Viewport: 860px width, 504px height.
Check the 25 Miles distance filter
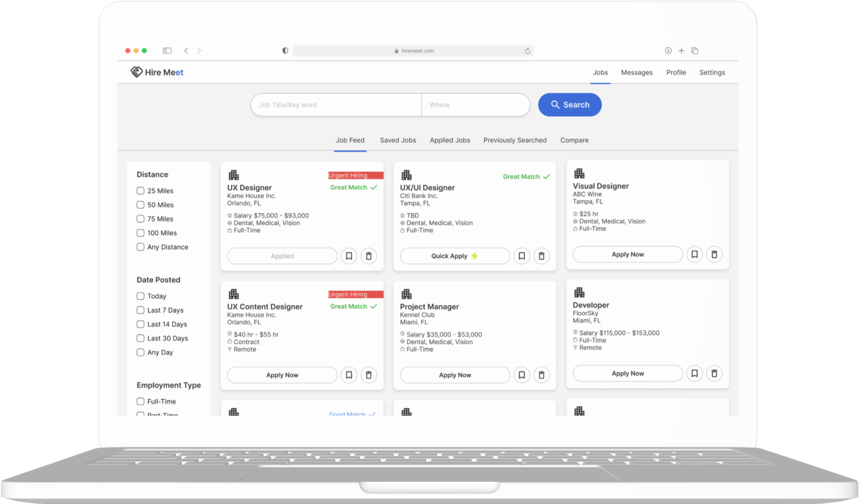click(140, 191)
